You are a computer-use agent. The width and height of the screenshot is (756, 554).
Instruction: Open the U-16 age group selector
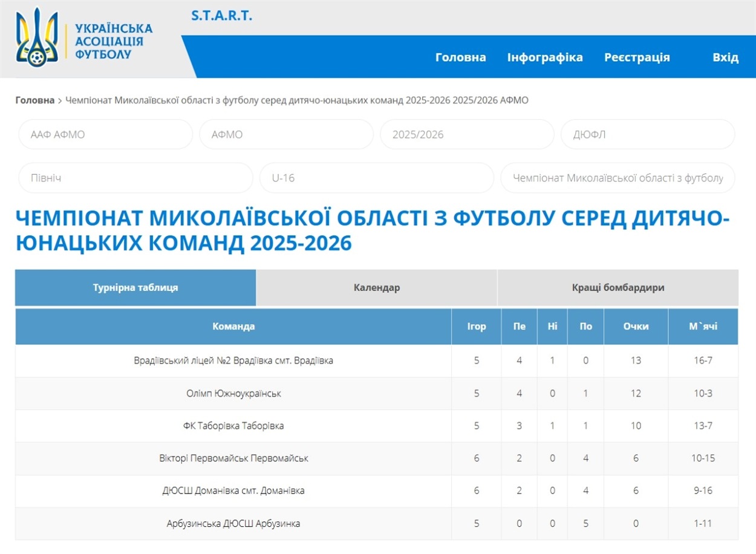[376, 178]
